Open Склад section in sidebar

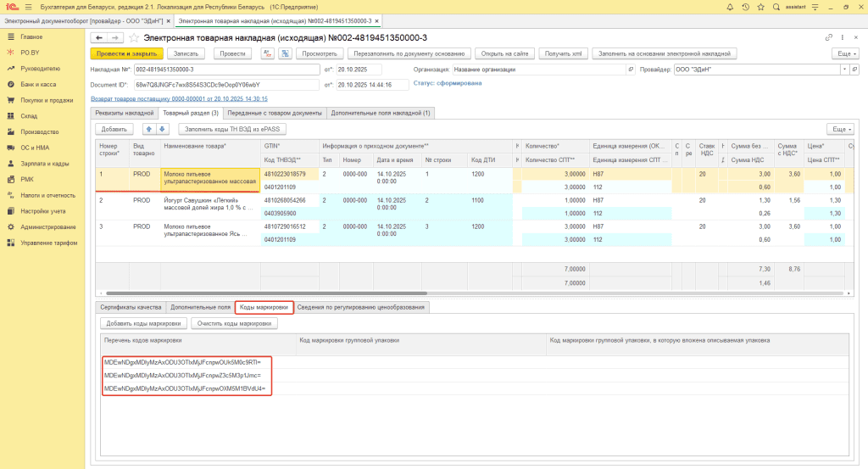pos(30,116)
